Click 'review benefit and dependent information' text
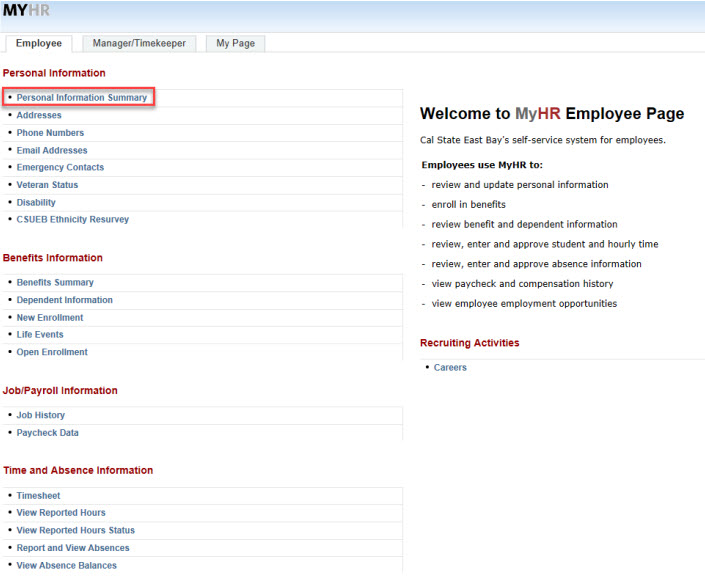705x576 pixels. (524, 224)
